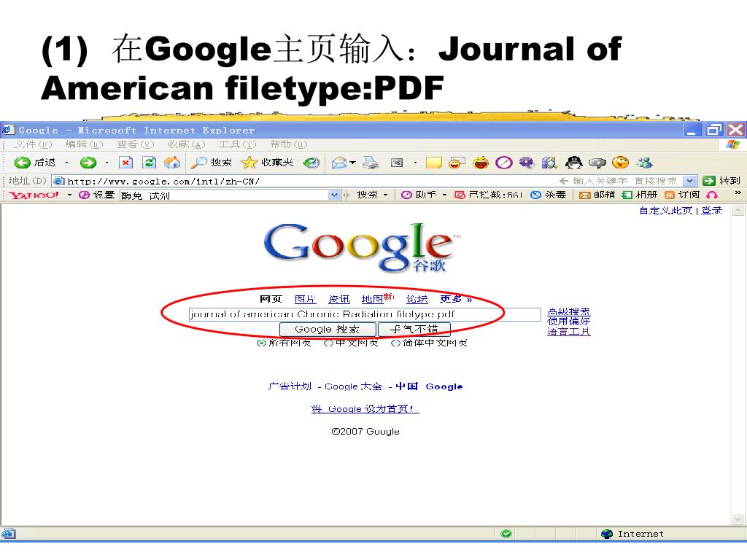
Task: Open the Edit icon dropdown arrow
Action: 415,163
